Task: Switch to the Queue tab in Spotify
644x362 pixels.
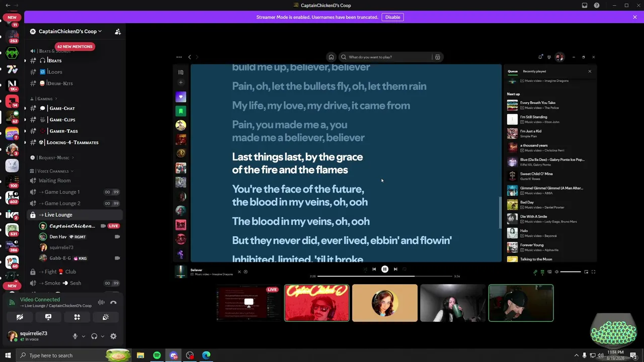Action: click(513, 71)
